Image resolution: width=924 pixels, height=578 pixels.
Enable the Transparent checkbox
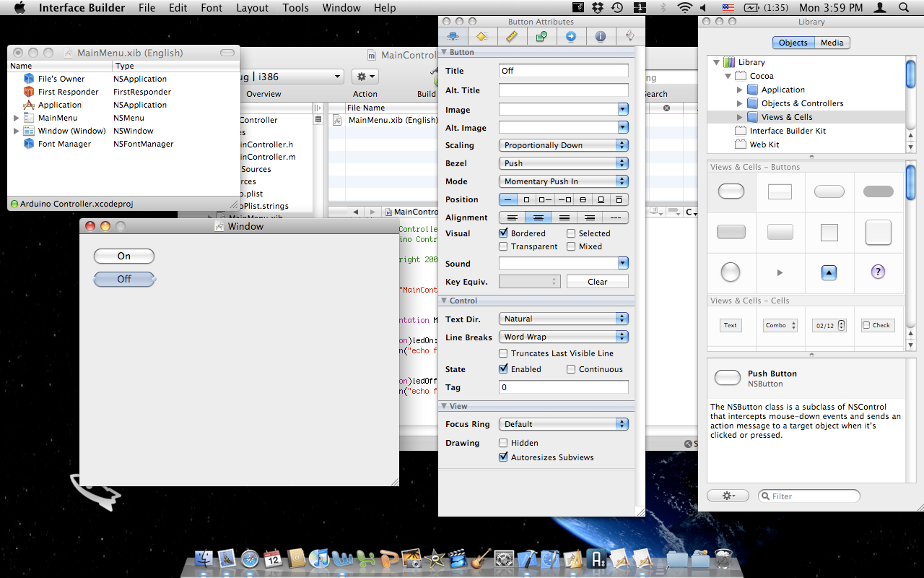504,246
